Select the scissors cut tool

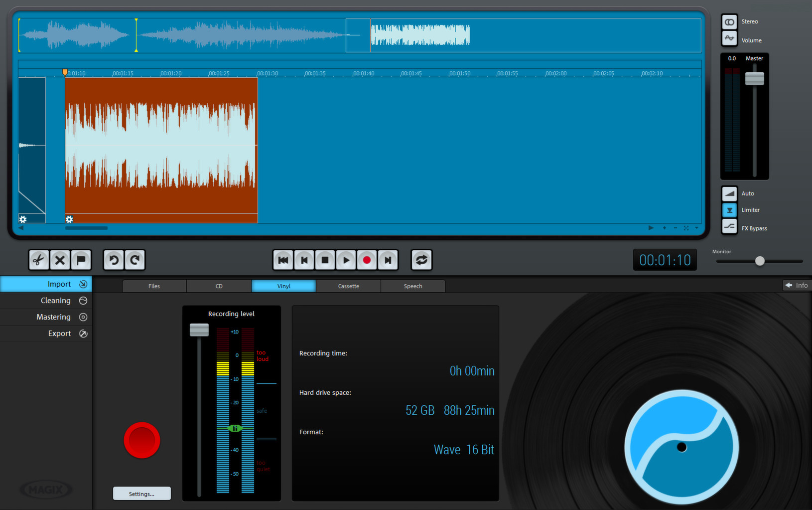point(38,260)
